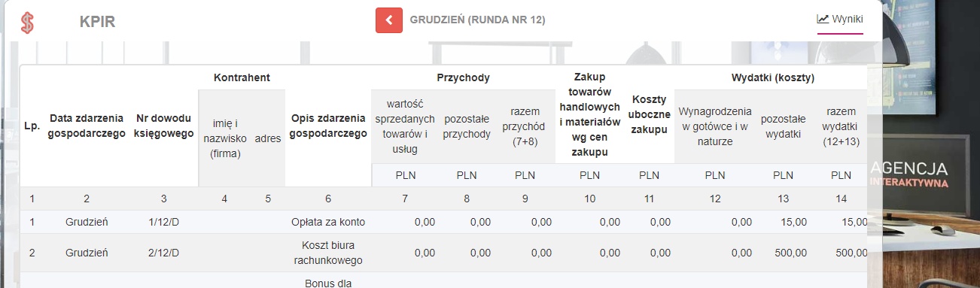Image resolution: width=980 pixels, height=288 pixels.
Task: Click document number 2/12/D
Action: click(163, 253)
